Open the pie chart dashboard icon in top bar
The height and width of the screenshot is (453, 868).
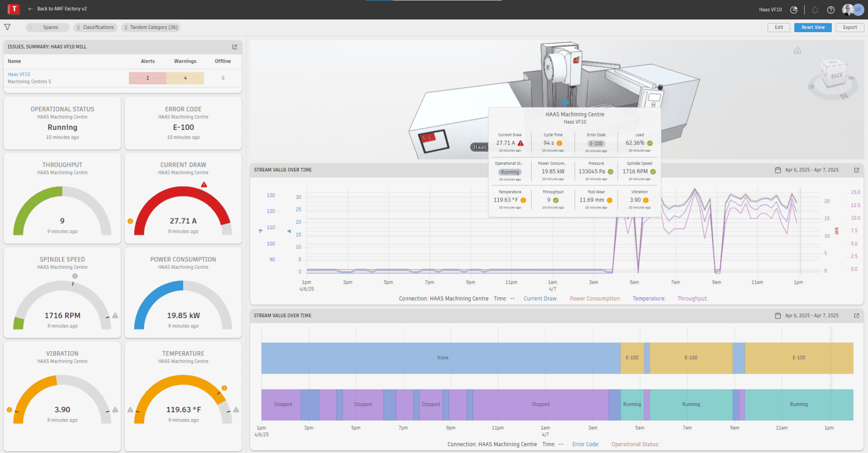pyautogui.click(x=793, y=10)
